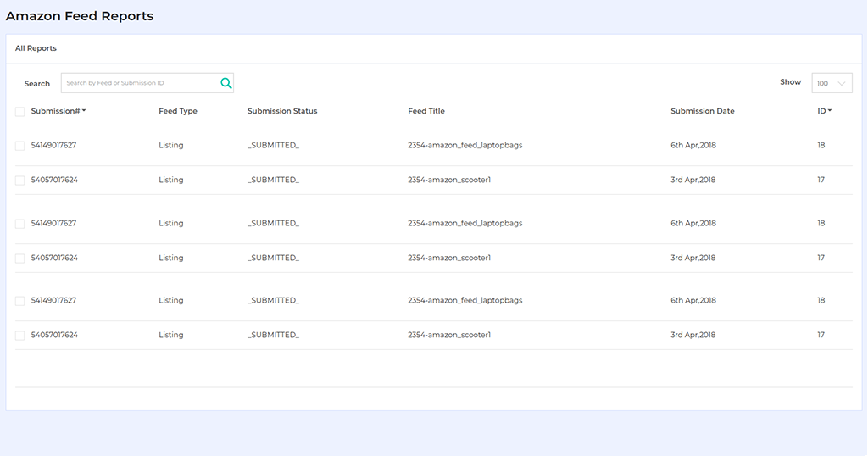This screenshot has width=868, height=456.
Task: Click the Submission Status column header
Action: 282,111
